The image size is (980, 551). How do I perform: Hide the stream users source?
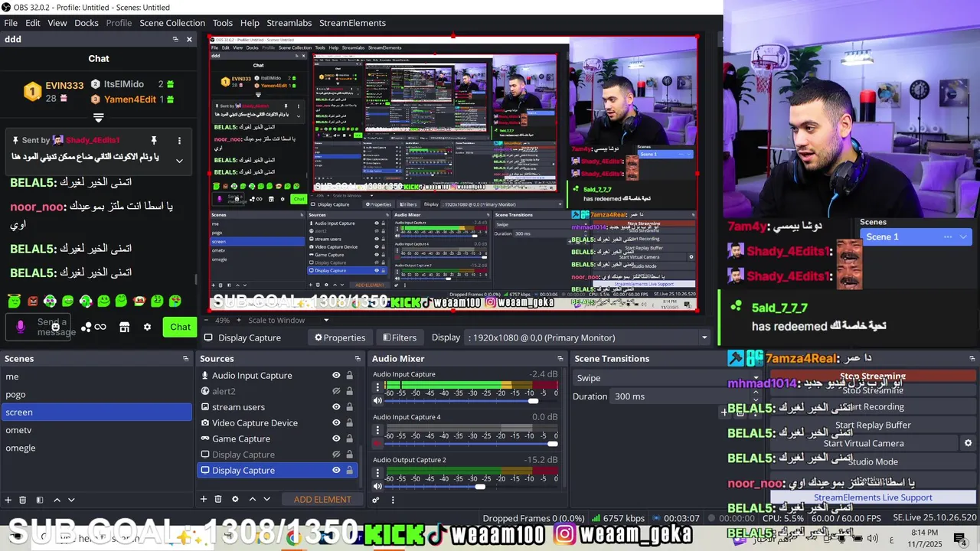point(336,407)
